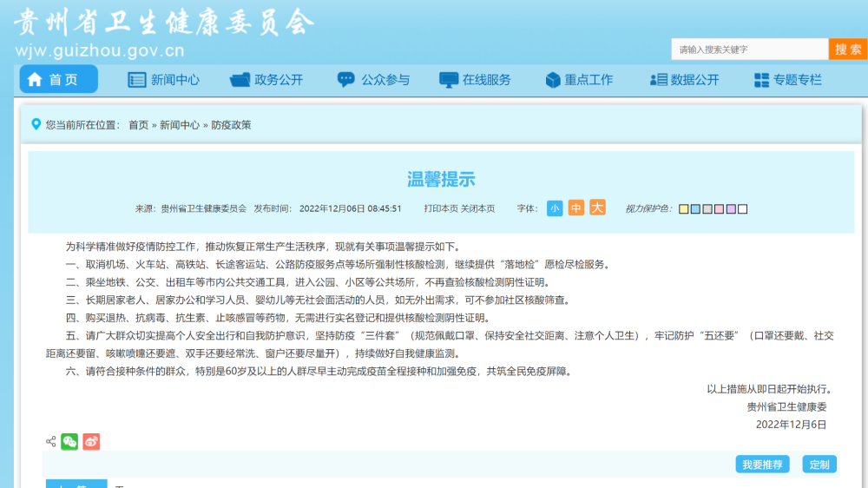
Task: Open the 专题专栏 navigation menu
Action: pyautogui.click(x=788, y=80)
